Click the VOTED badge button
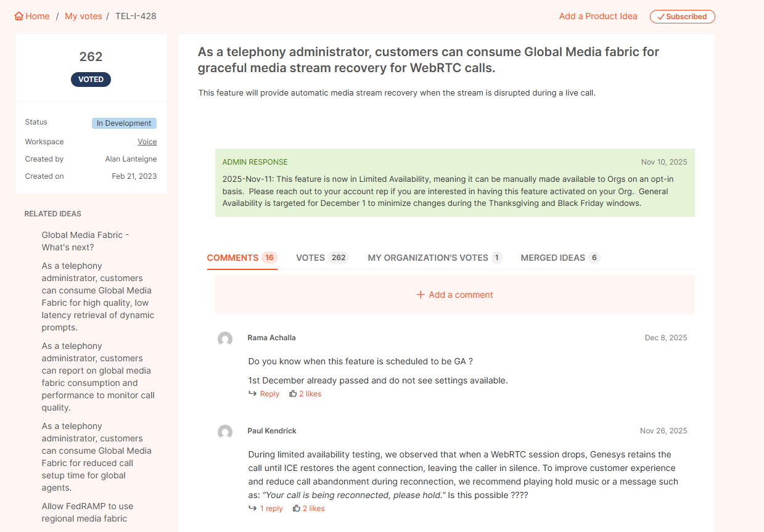Viewport: 764px width, 532px height. [x=91, y=80]
